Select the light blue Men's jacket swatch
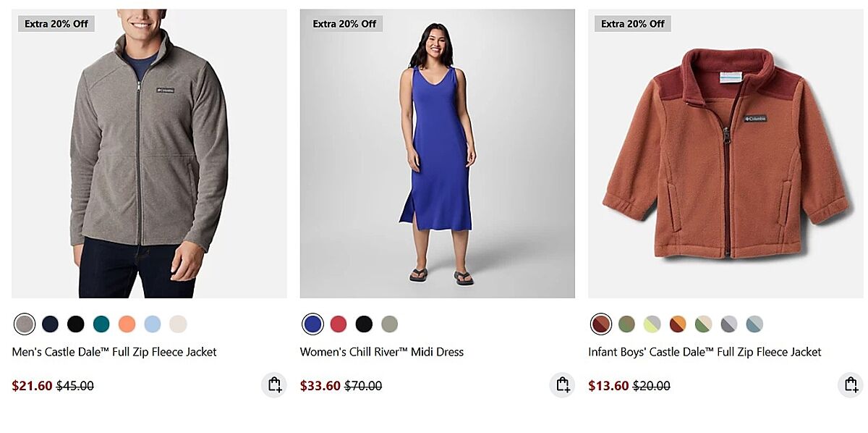Viewport: 868px width, 433px height. (x=153, y=324)
